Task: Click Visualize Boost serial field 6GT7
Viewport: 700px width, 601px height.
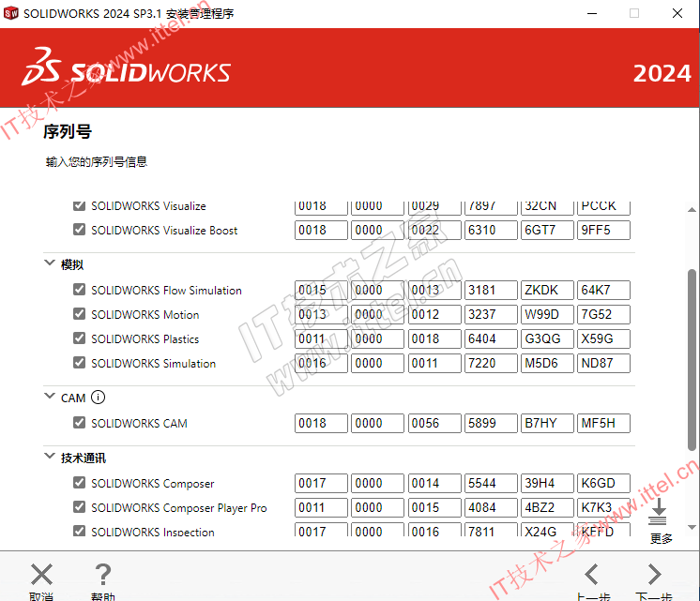Action: (547, 231)
